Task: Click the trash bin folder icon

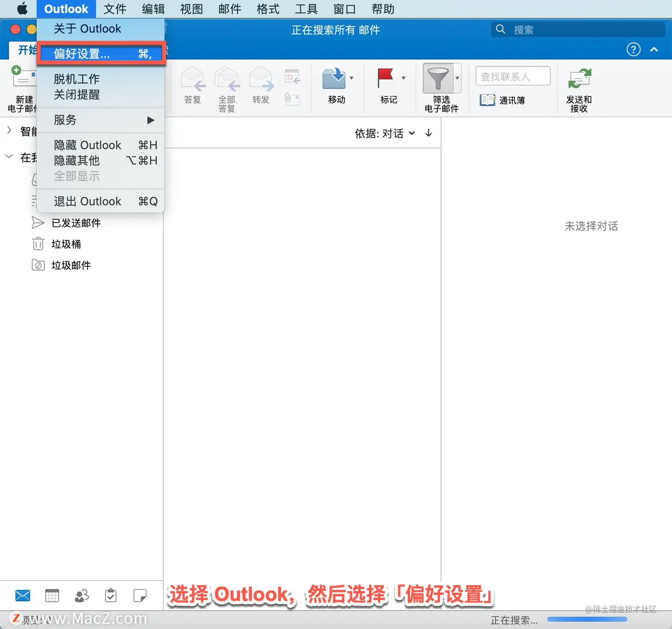Action: click(38, 244)
